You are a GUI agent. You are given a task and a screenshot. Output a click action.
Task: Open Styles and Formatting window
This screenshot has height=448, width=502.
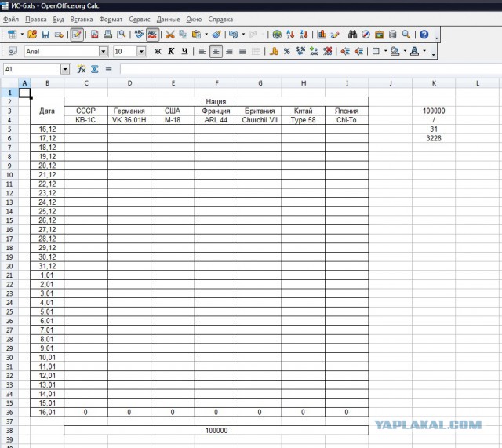coord(13,51)
